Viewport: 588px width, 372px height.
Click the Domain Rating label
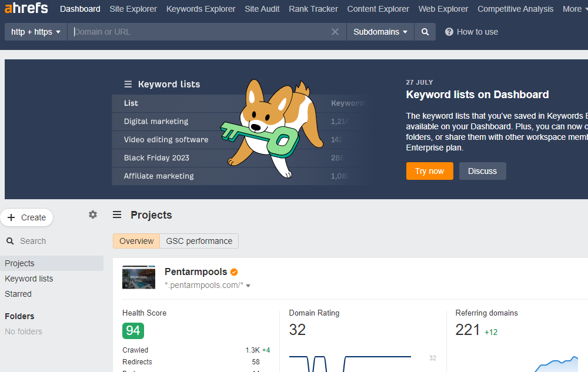[314, 313]
